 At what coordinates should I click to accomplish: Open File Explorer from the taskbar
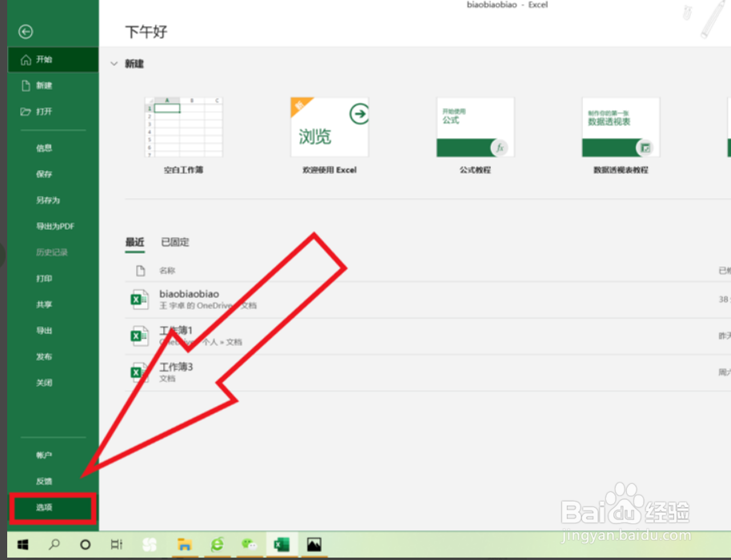tap(185, 544)
